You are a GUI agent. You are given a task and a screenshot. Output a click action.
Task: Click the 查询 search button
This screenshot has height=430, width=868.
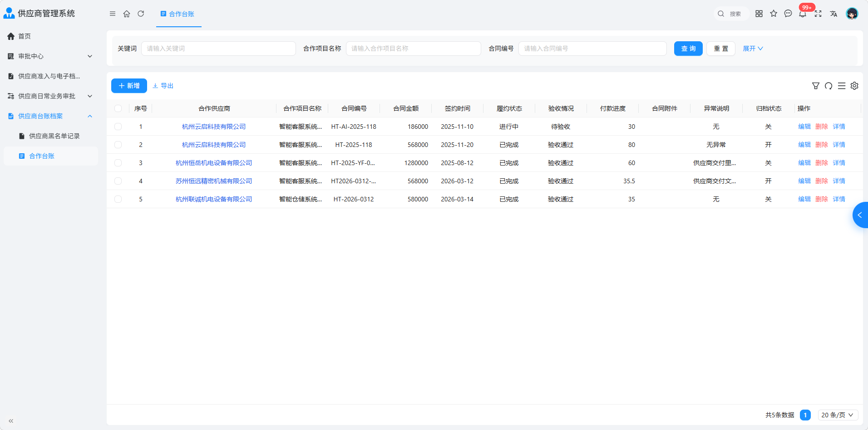tap(688, 49)
